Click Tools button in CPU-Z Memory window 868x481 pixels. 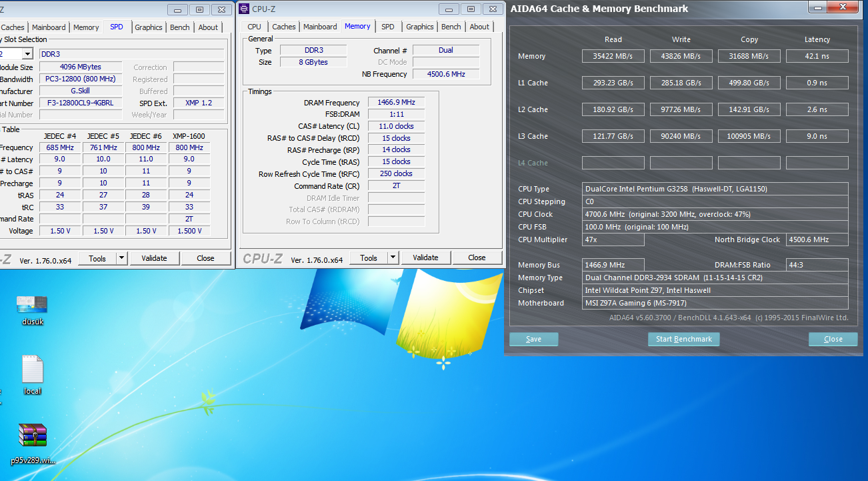pyautogui.click(x=369, y=258)
